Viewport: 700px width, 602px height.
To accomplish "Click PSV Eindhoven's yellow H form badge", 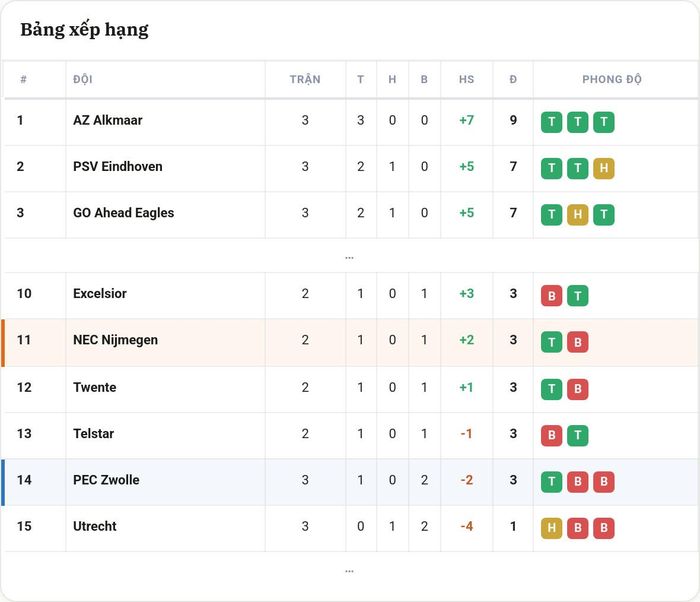I will pyautogui.click(x=604, y=168).
